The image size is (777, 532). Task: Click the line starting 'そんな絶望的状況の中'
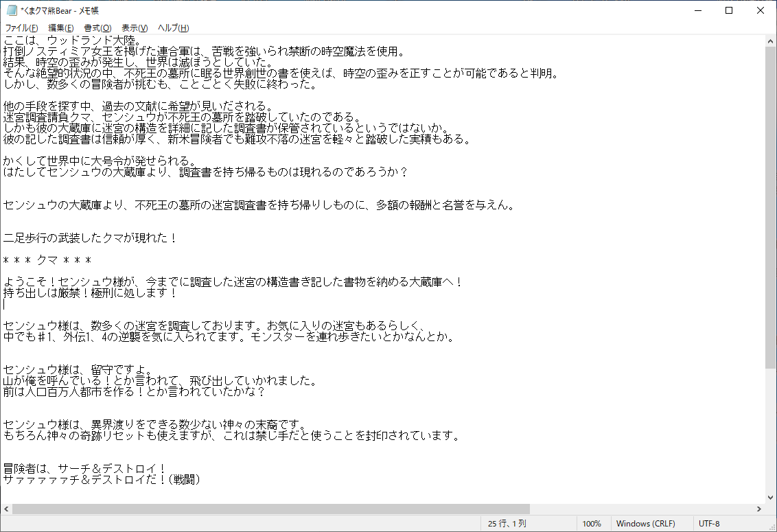click(282, 73)
